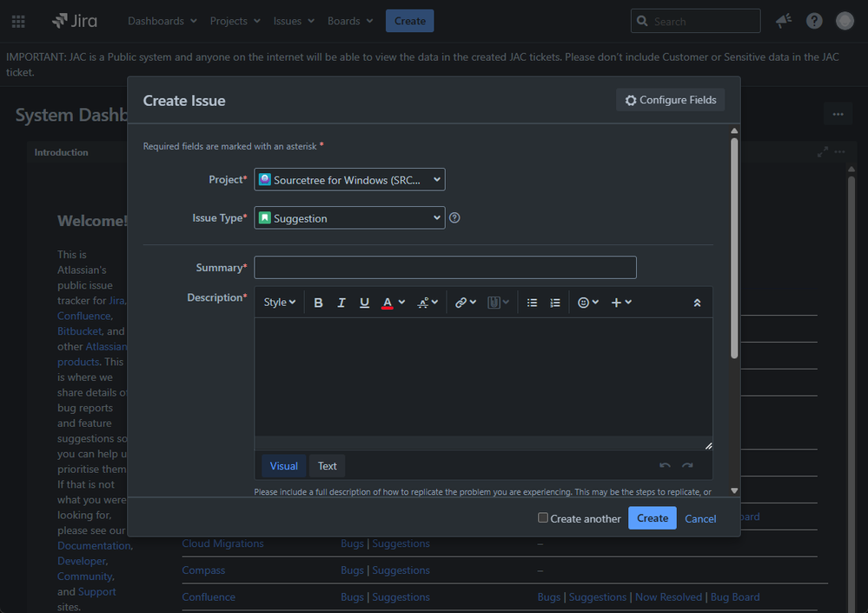Click the Introduction gadget options dots

coord(840,151)
